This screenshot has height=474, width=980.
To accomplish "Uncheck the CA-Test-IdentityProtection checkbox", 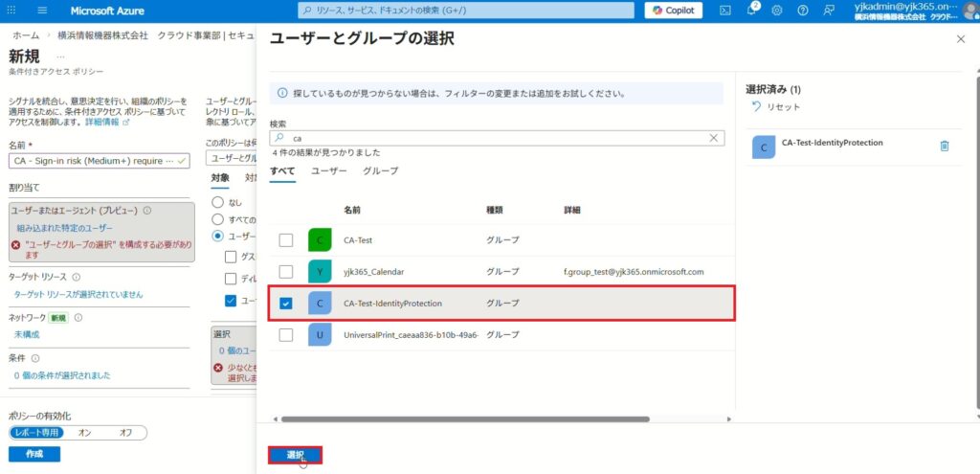I will tap(286, 304).
